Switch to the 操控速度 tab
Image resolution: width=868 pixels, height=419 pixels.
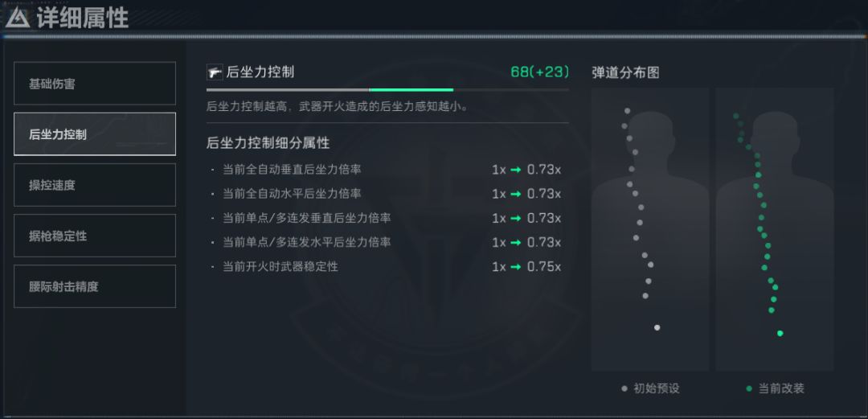[95, 185]
